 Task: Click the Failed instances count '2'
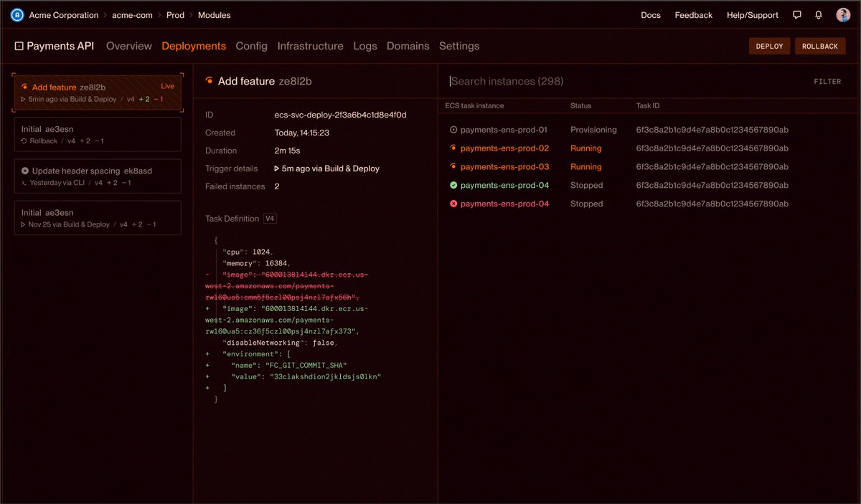[277, 186]
